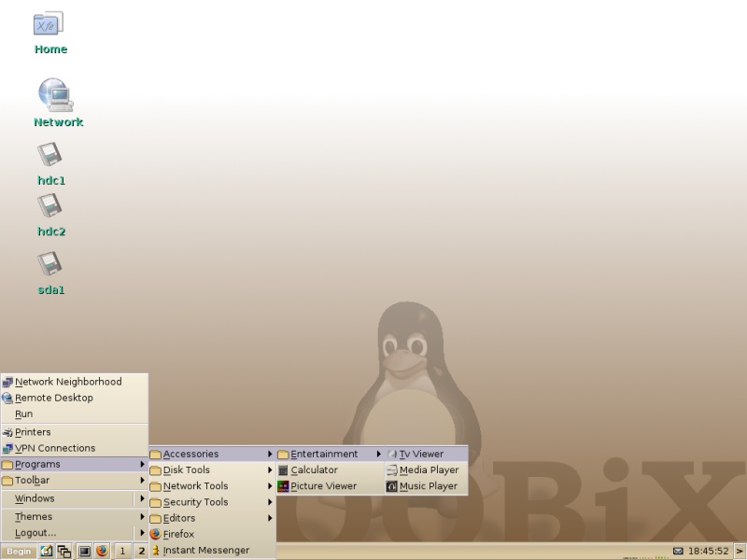Launch Tv Viewer from Entertainment submenu
747x560 pixels.
point(421,455)
